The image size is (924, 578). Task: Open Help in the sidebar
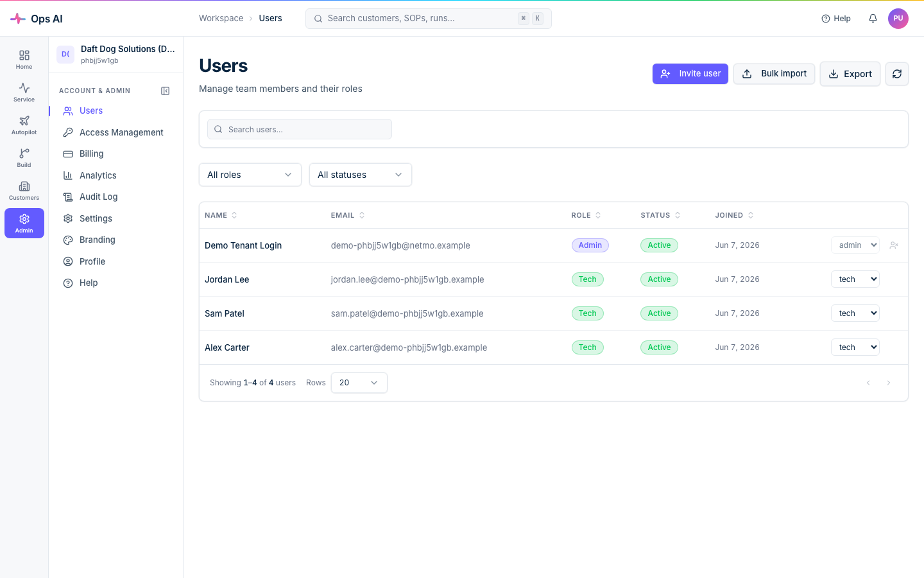(116, 283)
